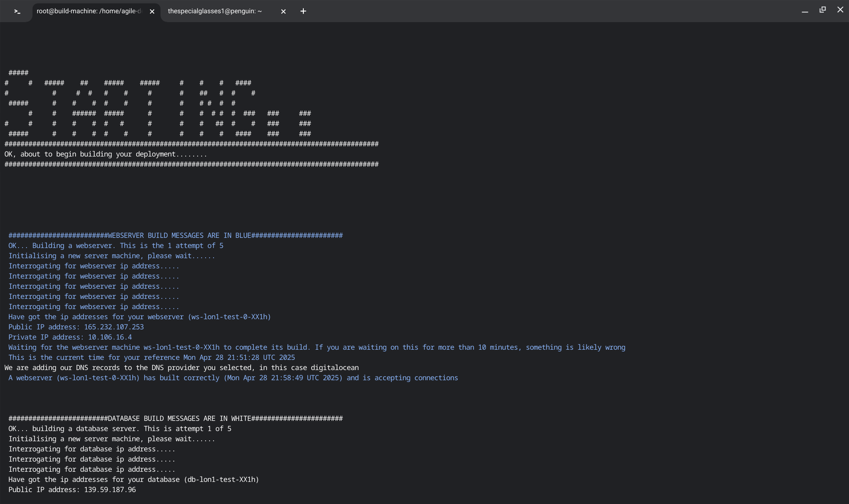The height and width of the screenshot is (504, 849).
Task: Switch to thespecialglasses1@penguin tab
Action: click(215, 11)
